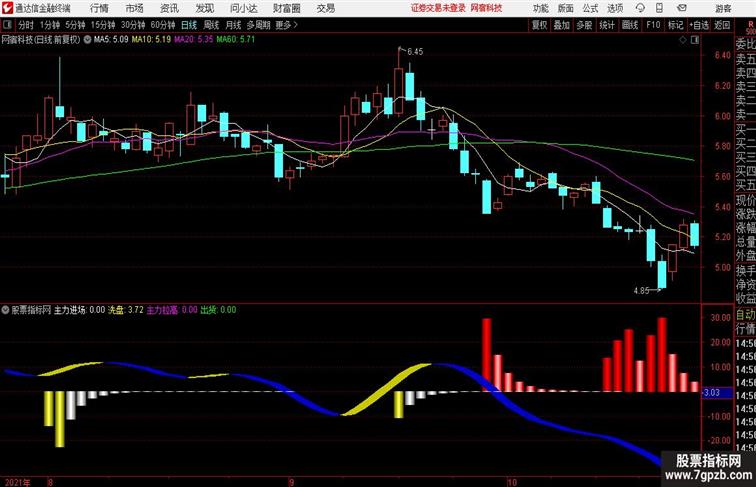Click the customer service headset icon
This screenshot has height=487, width=756.
tap(640, 8)
